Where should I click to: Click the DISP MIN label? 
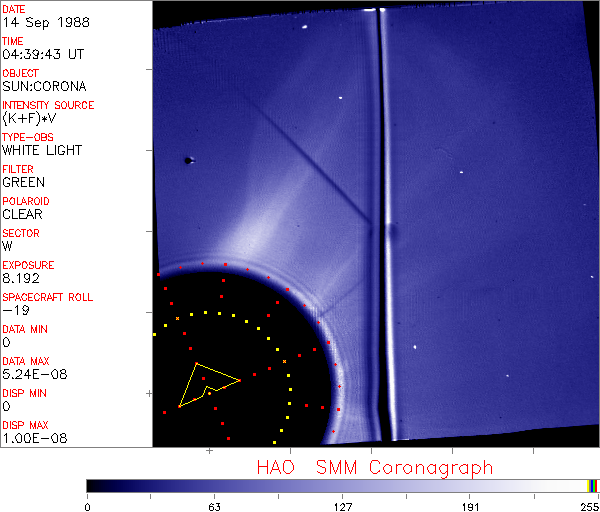(24, 393)
